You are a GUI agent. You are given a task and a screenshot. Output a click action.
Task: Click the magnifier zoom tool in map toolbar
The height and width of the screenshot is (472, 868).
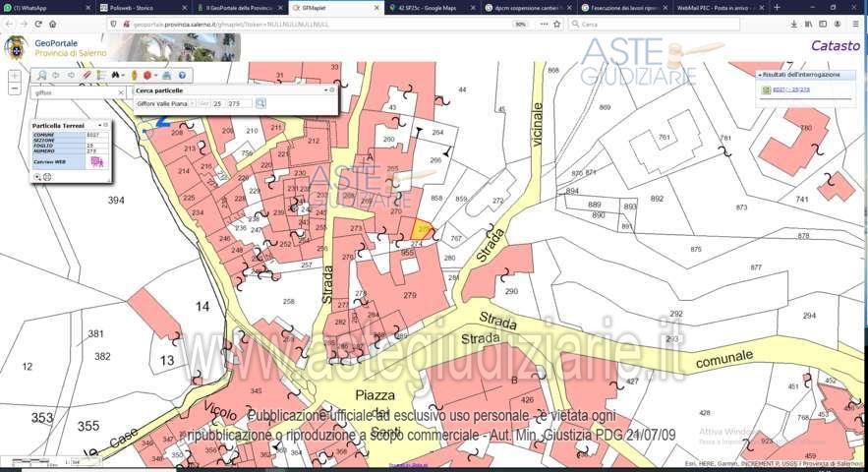click(40, 75)
